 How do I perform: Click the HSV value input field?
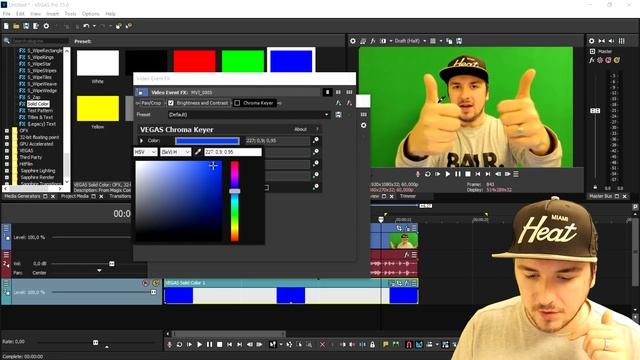(233, 152)
